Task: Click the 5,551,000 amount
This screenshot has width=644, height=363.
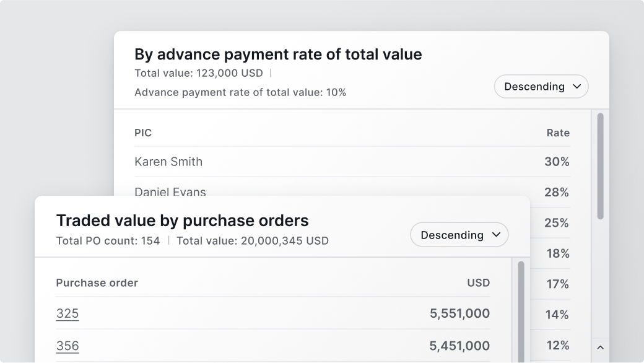Action: [459, 314]
